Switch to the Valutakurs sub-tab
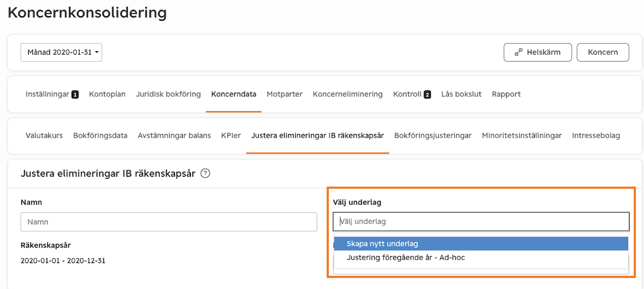 (44, 135)
